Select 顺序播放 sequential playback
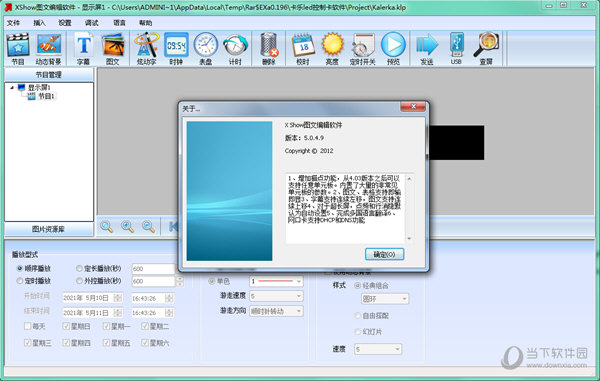Image resolution: width=600 pixels, height=381 pixels. (x=34, y=269)
